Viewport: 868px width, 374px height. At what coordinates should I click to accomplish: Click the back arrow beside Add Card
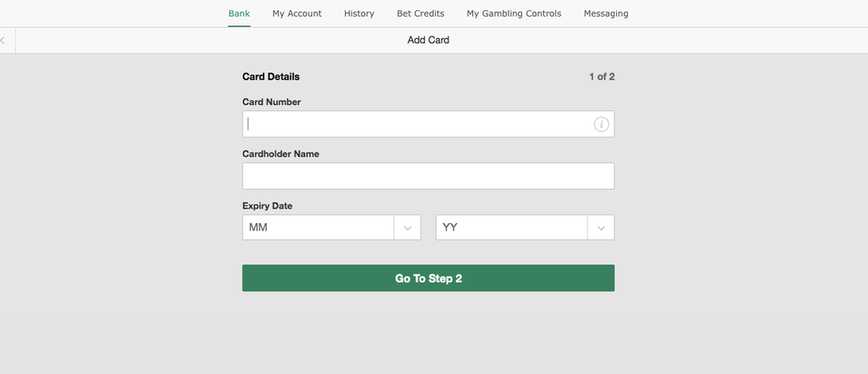(x=3, y=41)
